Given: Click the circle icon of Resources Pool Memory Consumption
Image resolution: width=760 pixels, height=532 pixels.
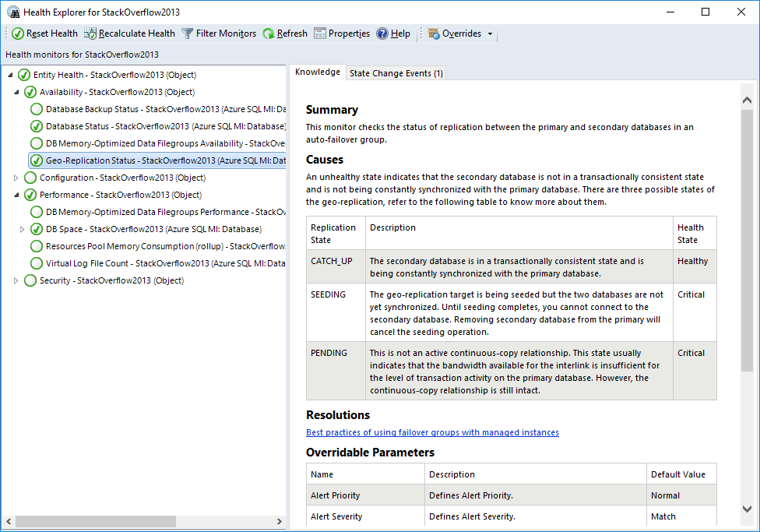Looking at the screenshot, I should 37,246.
